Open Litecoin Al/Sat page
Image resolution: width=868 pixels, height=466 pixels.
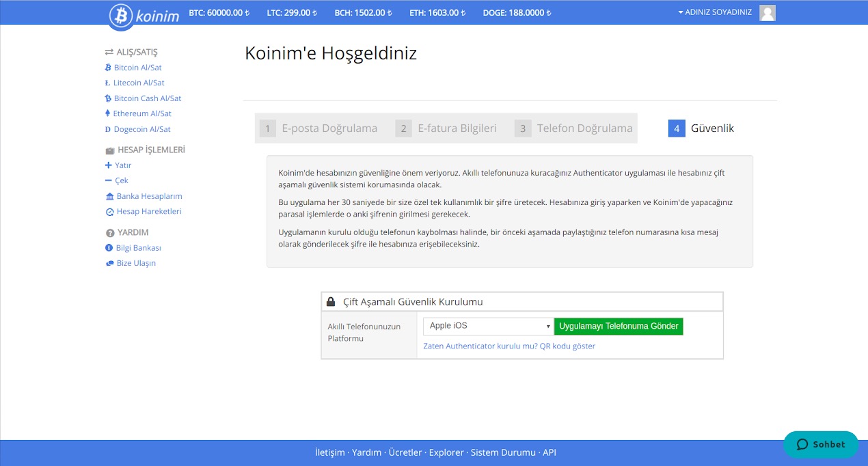[139, 83]
